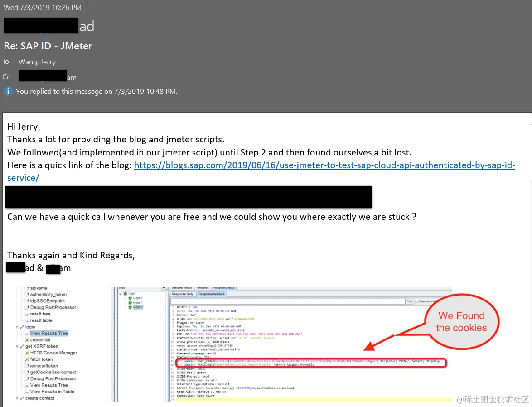
Task: Collapse the login sampler tree node
Action: pyautogui.click(x=17, y=327)
